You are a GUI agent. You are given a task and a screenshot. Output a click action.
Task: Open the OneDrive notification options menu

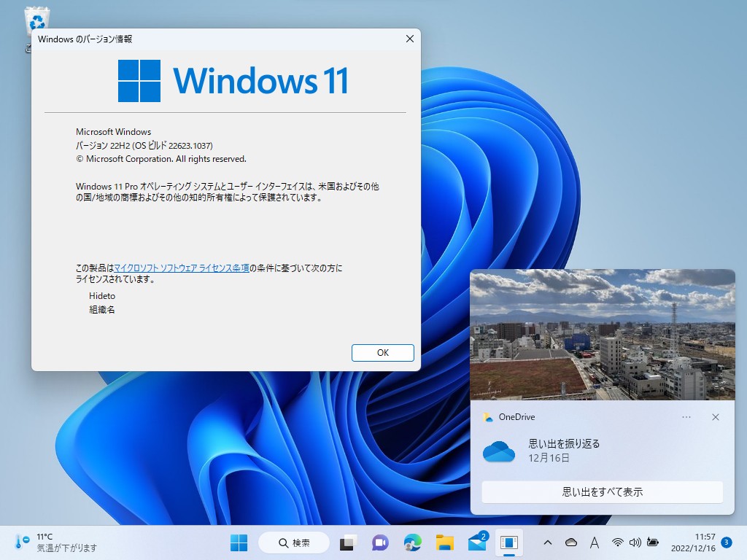click(686, 417)
